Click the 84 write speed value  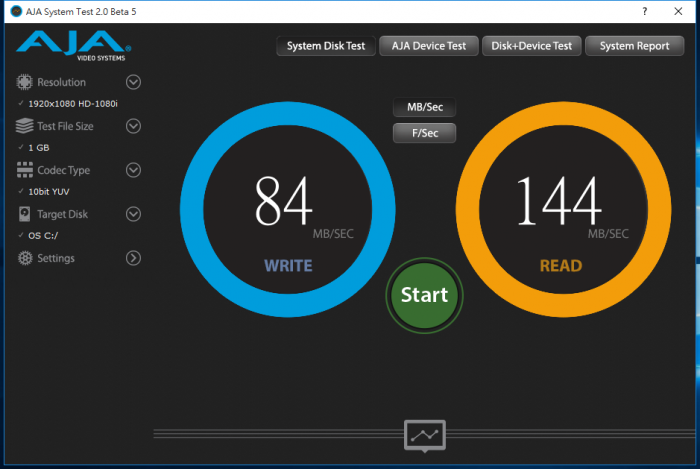point(283,201)
